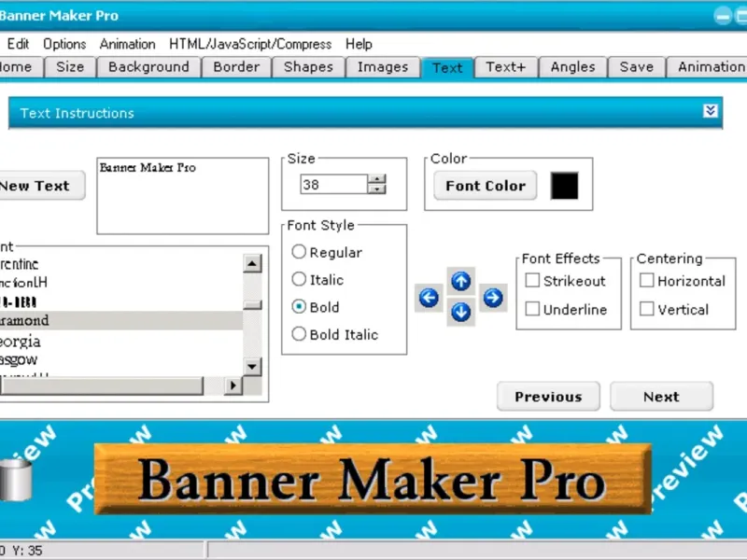747x560 pixels.
Task: Move text left with the blue left arrow
Action: click(x=429, y=298)
